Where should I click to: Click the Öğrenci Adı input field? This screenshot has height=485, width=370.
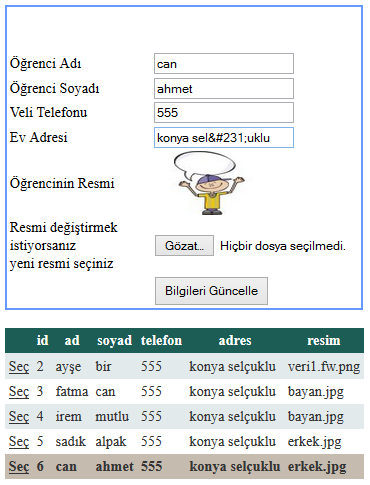coord(224,63)
